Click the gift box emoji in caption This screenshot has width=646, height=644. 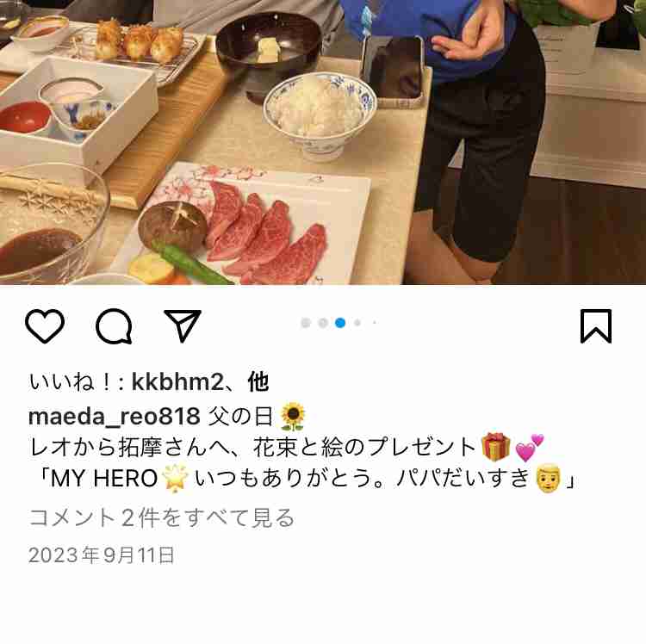pyautogui.click(x=495, y=447)
